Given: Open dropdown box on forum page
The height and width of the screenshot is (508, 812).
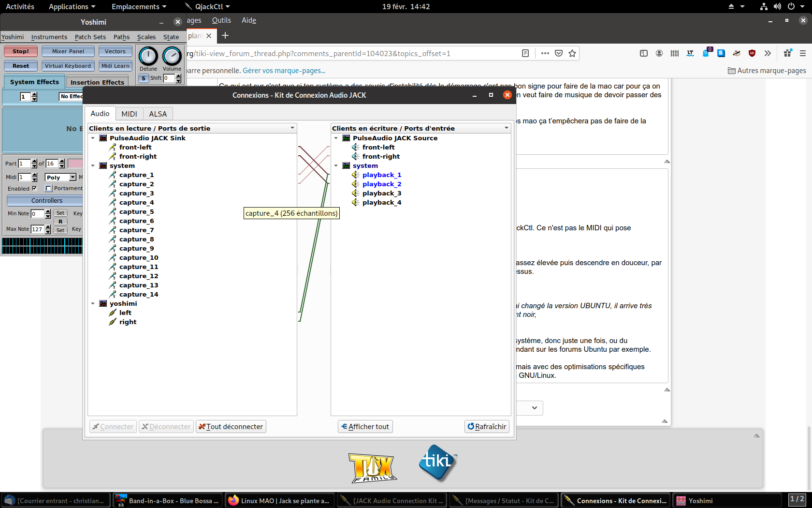Looking at the screenshot, I should [530, 408].
